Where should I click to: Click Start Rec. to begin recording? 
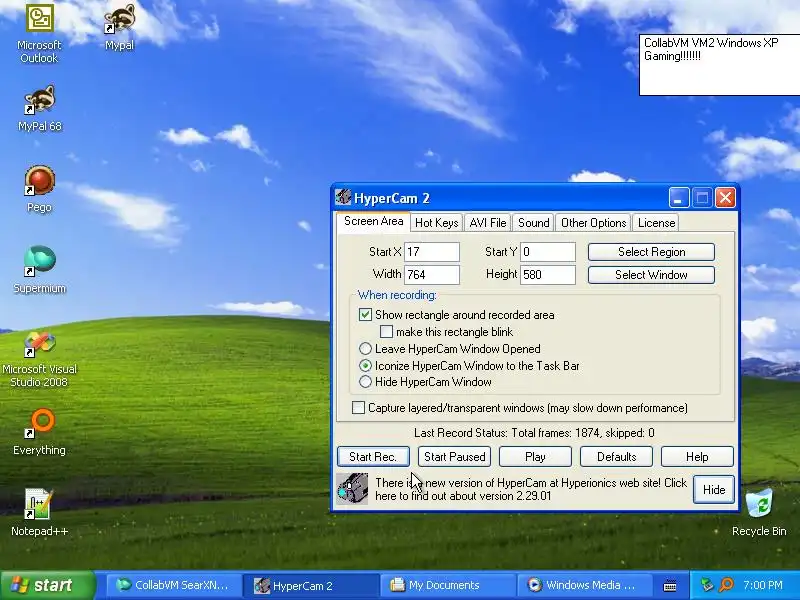[373, 457]
